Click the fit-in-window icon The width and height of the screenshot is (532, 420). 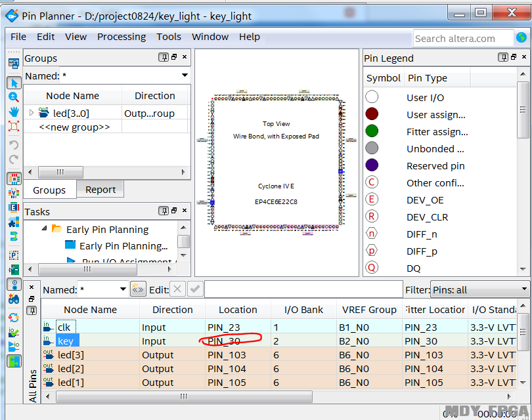pos(14,126)
